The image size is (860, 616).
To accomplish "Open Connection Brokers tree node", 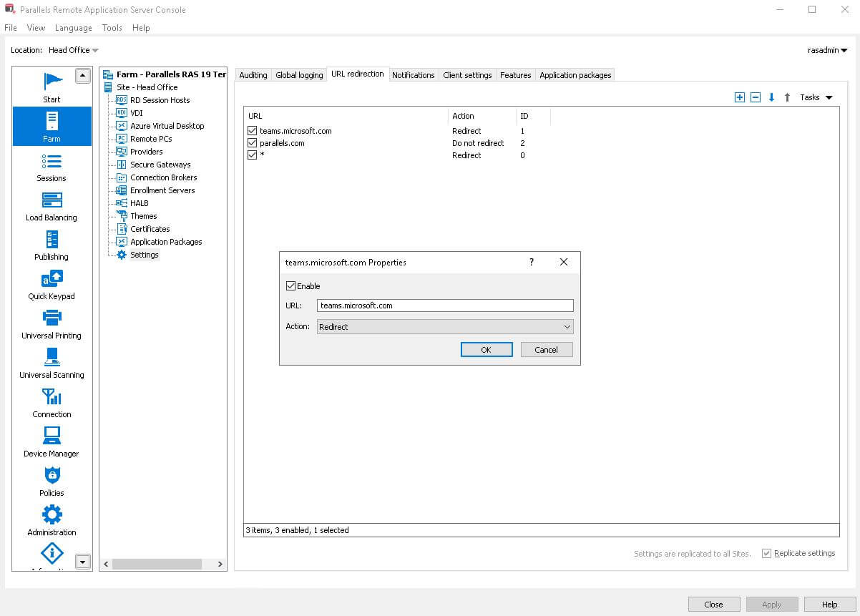I will click(x=163, y=177).
